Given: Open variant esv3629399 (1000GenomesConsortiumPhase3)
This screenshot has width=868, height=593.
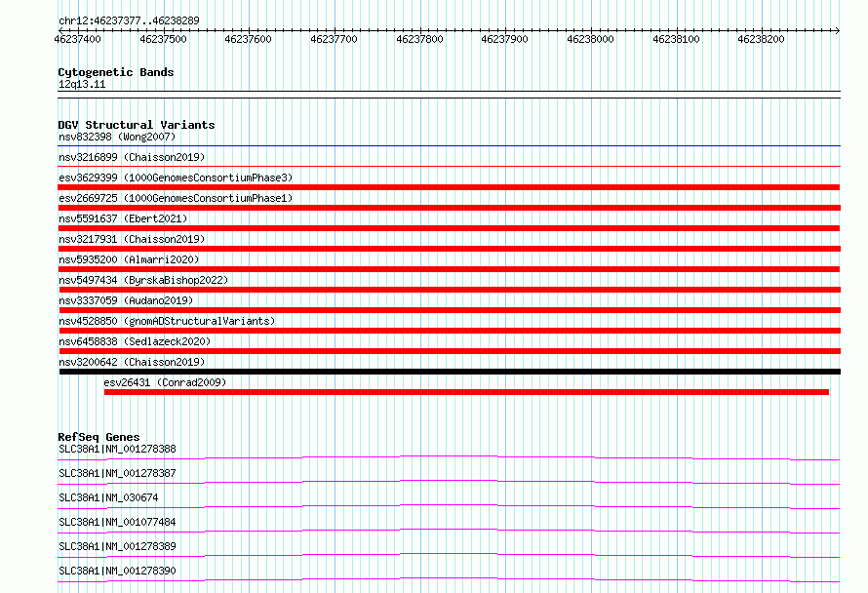Looking at the screenshot, I should coord(176,178).
